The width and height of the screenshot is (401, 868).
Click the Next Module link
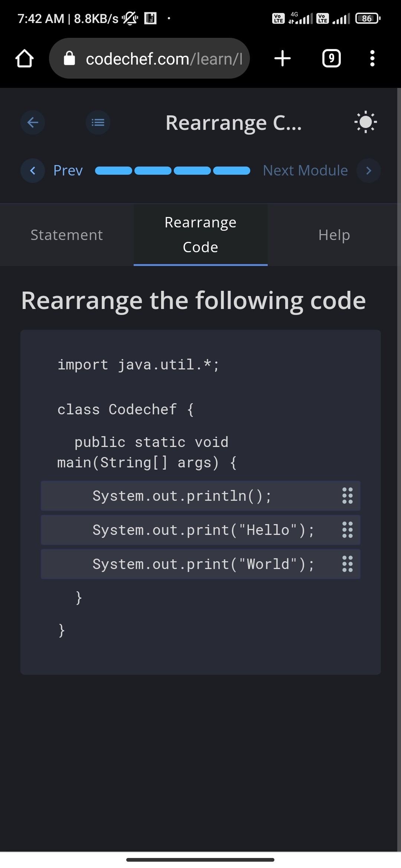(305, 171)
